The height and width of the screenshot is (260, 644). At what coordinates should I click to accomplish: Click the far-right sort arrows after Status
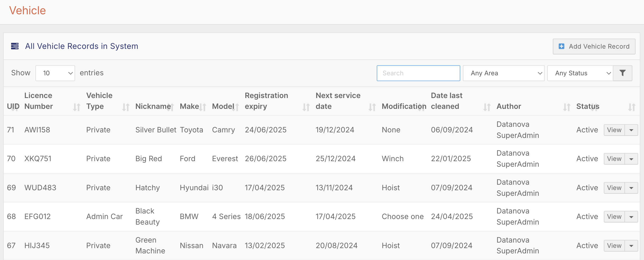(632, 107)
